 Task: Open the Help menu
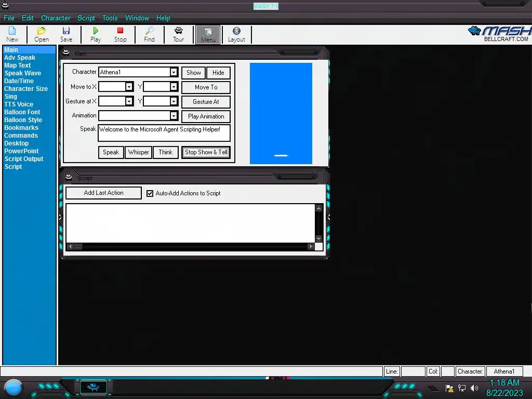coord(163,18)
